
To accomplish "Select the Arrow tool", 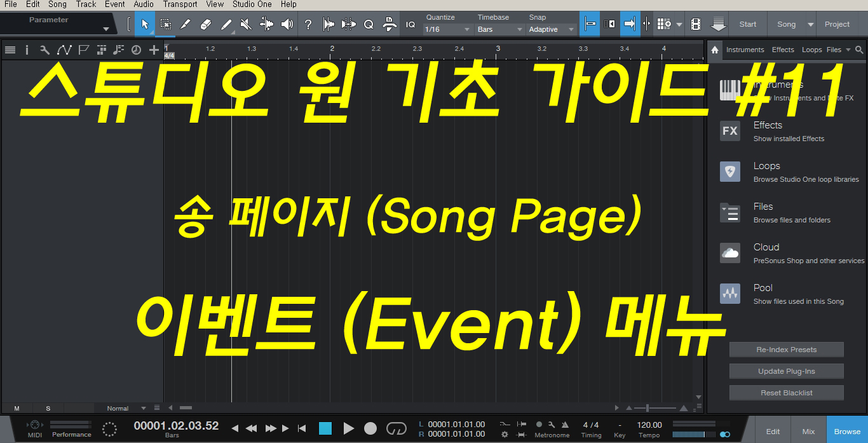I will [x=145, y=24].
